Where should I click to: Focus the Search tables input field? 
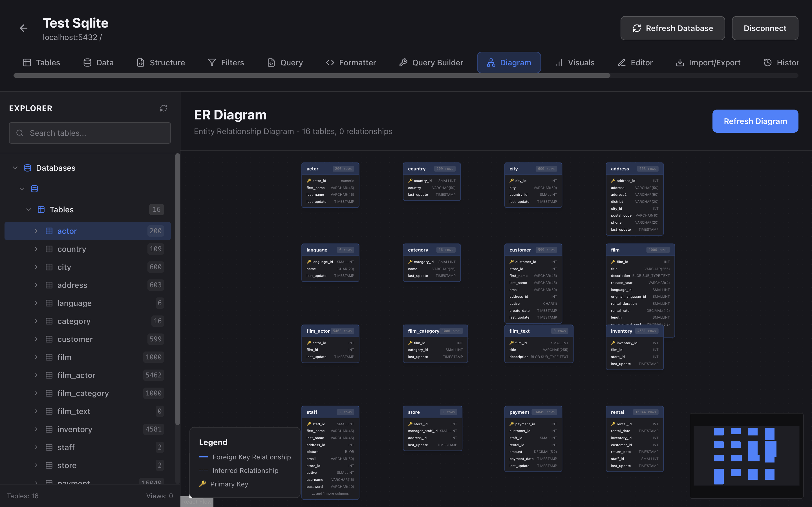point(90,133)
